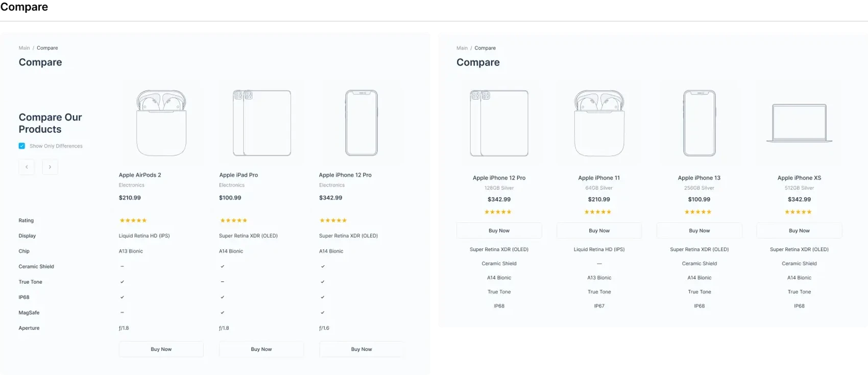Open the Apple AirPods 2 product image
Screen dimensions: 868x375
click(x=160, y=123)
